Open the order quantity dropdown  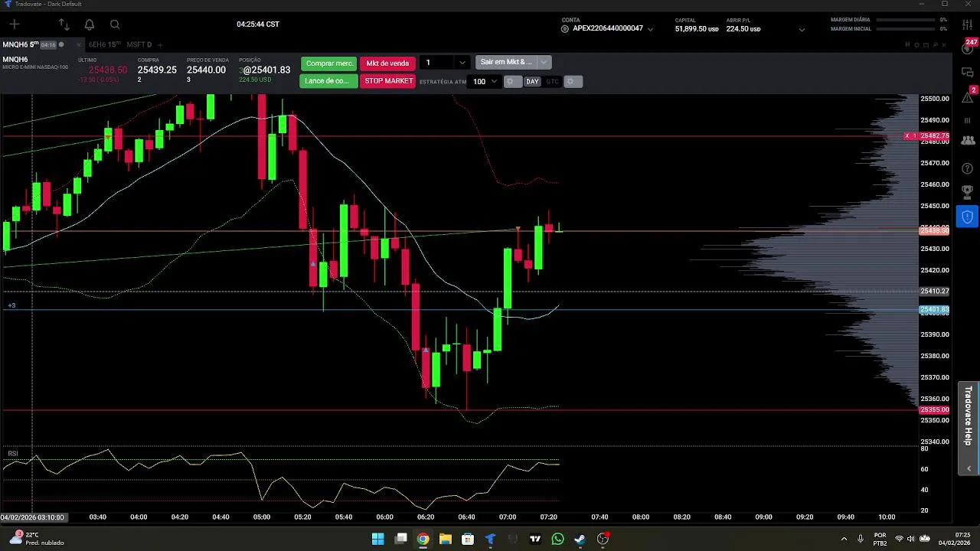(x=462, y=63)
